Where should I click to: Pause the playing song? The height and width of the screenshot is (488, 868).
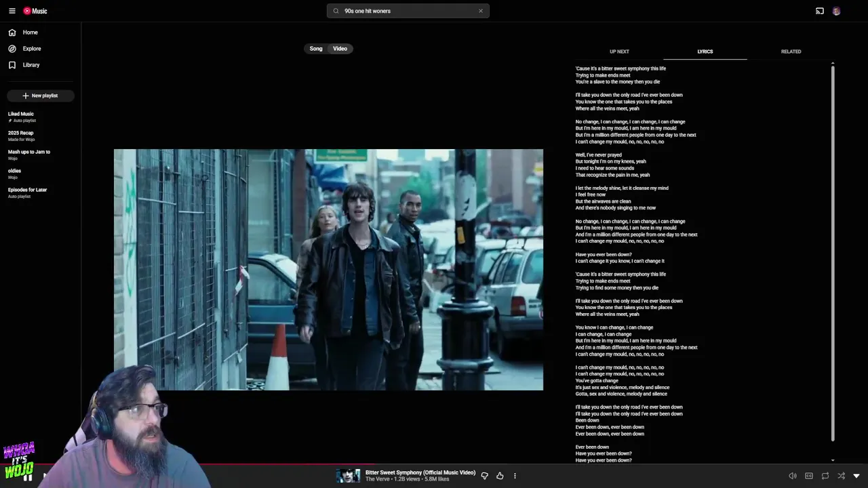pos(28,477)
